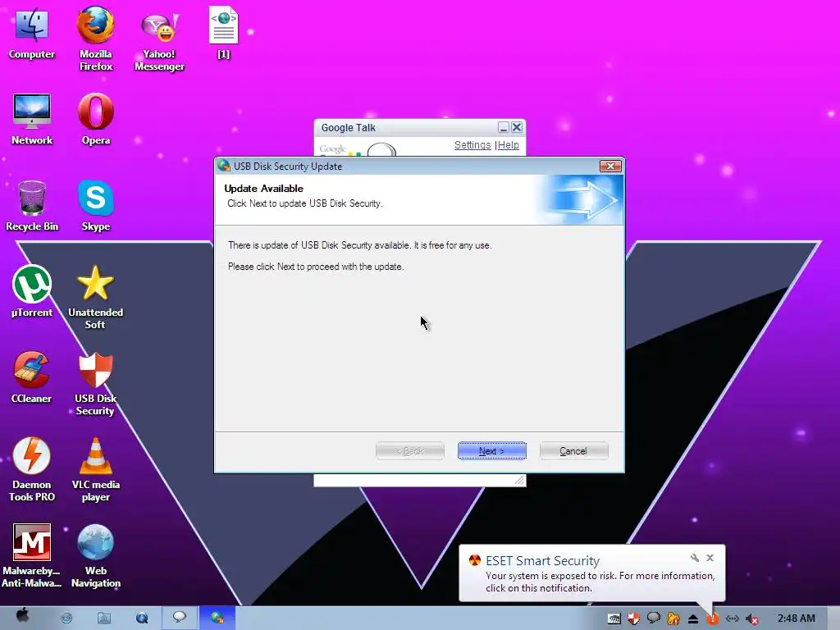Open USB Disk Security desktop shortcut
This screenshot has height=630, width=840.
click(95, 384)
